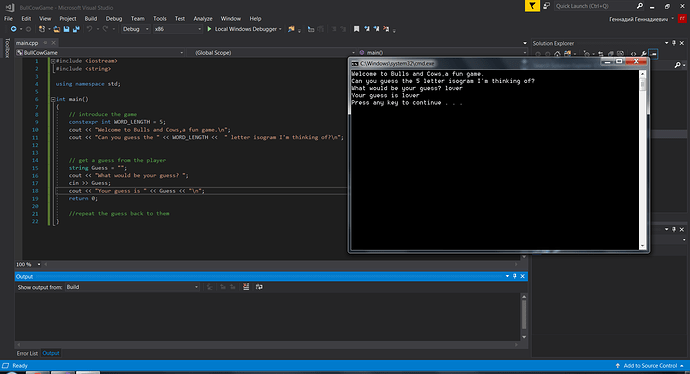This screenshot has width=690, height=374.
Task: Click the Output panel vertical scrollbar
Action: click(x=524, y=317)
